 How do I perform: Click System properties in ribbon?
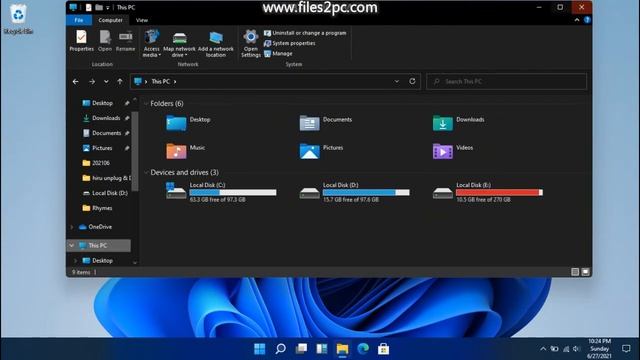tap(290, 43)
